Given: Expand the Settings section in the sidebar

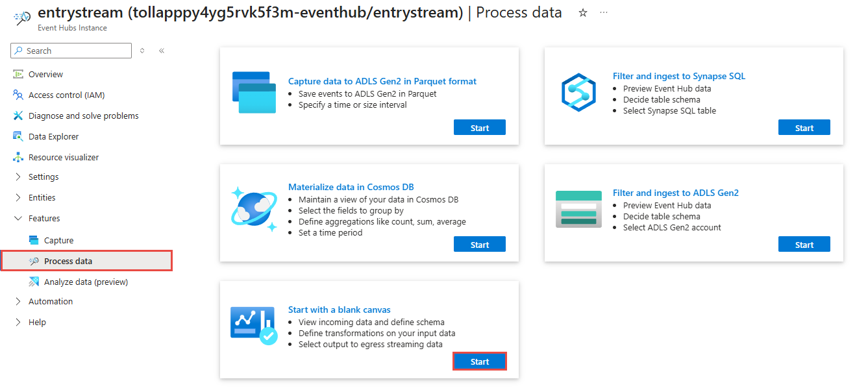Looking at the screenshot, I should [43, 177].
